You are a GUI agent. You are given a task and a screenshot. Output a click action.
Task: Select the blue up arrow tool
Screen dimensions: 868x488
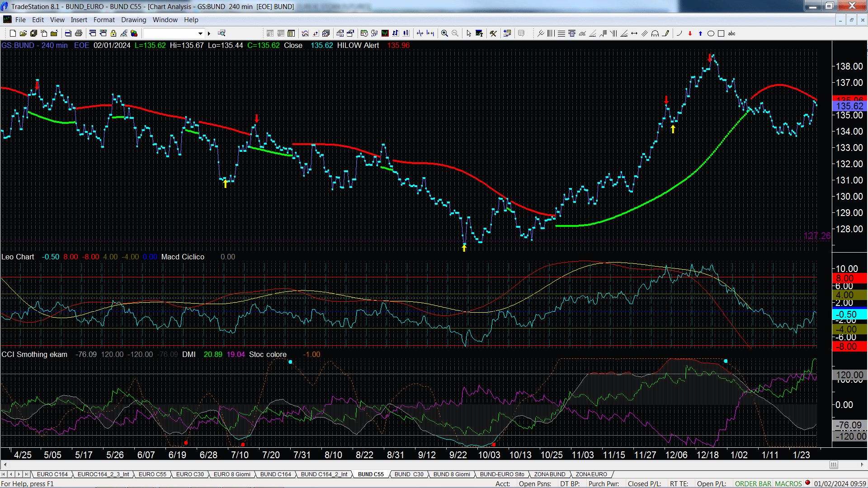point(700,33)
